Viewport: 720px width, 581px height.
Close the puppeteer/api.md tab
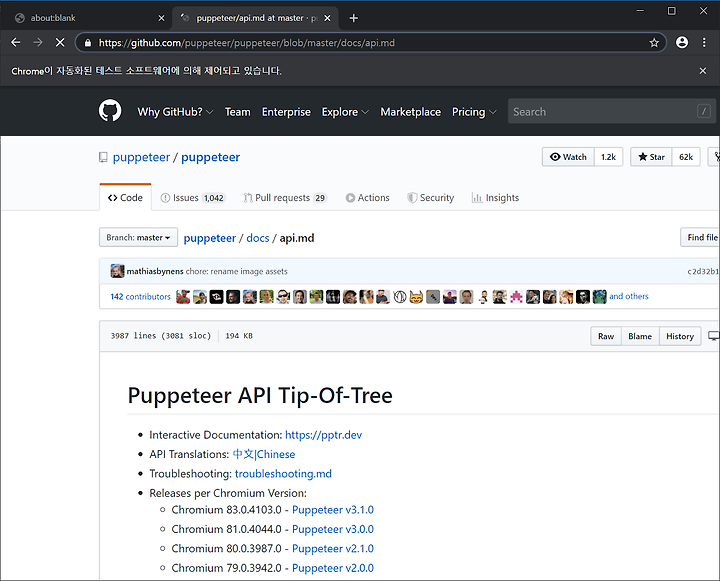(x=327, y=18)
